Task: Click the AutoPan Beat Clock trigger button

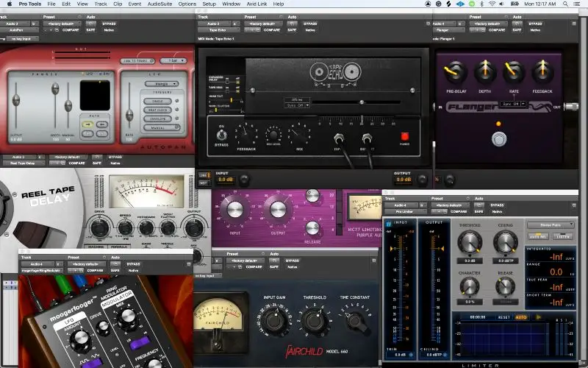Action: coord(157,110)
